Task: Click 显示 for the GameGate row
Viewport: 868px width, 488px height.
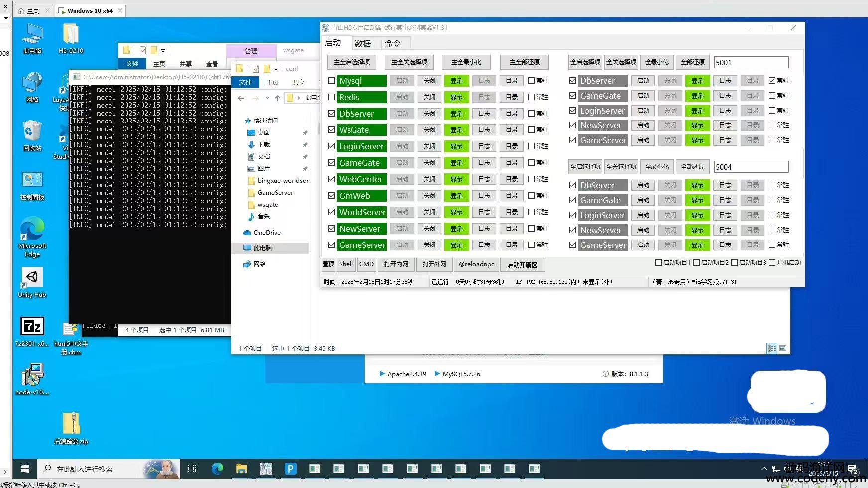Action: click(x=457, y=163)
